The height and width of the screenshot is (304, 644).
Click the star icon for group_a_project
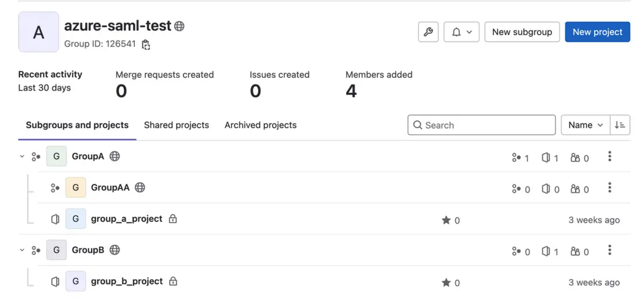(446, 220)
